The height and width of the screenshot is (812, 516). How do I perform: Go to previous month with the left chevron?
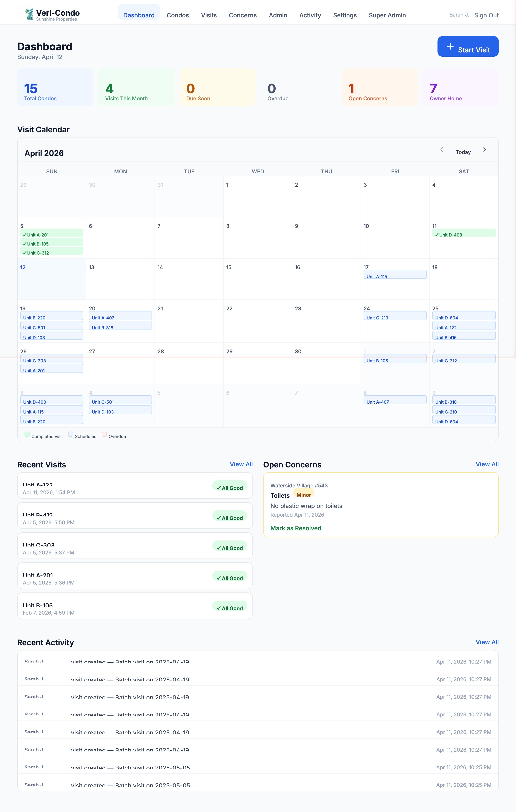[442, 149]
